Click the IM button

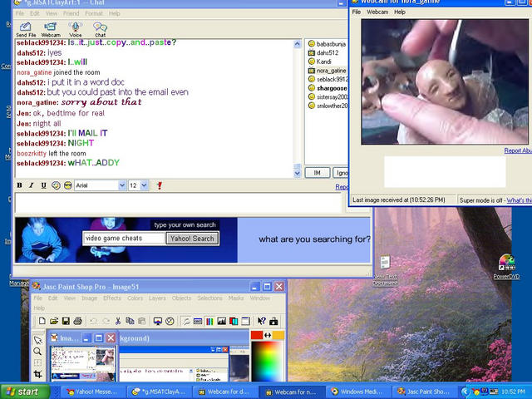(318, 173)
